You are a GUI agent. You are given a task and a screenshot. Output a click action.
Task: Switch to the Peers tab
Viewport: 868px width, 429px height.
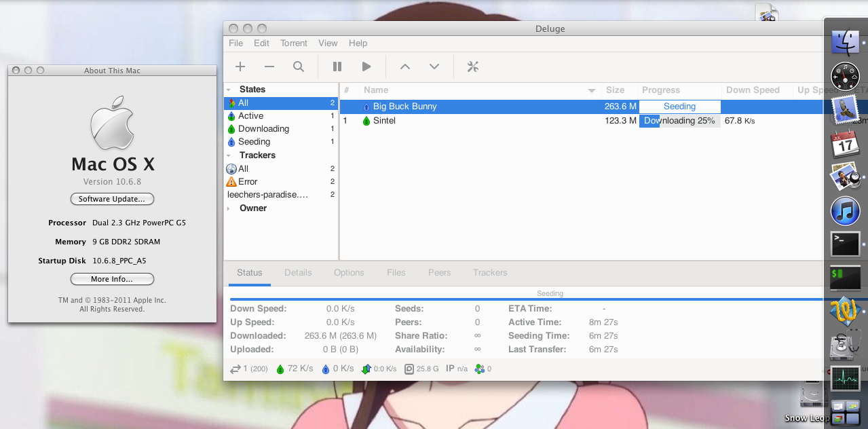click(440, 272)
